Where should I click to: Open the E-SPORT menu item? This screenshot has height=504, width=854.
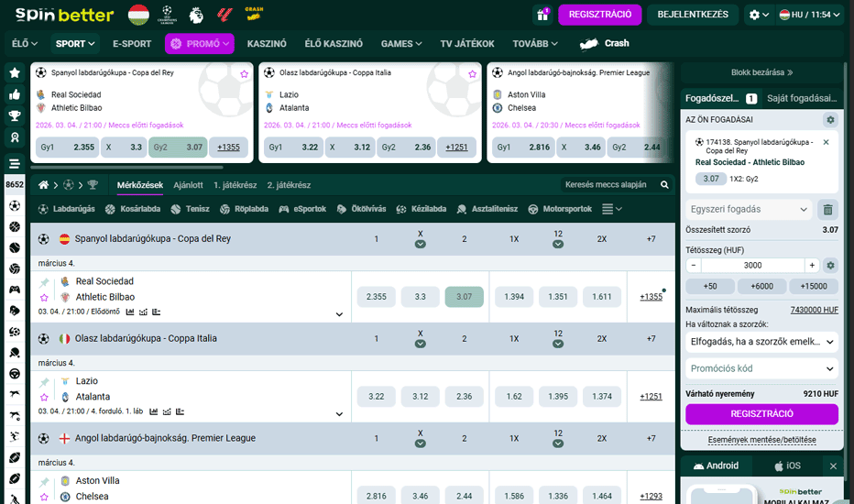[132, 44]
